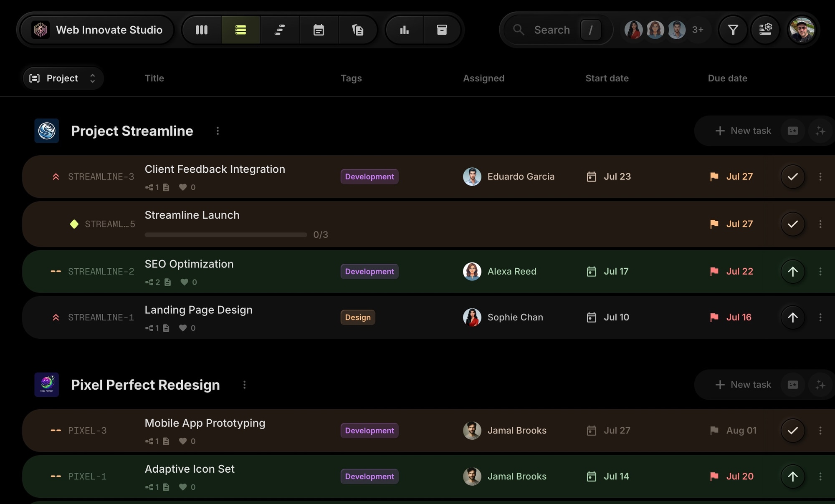Click Landing Page Design status arrow button

pos(792,317)
